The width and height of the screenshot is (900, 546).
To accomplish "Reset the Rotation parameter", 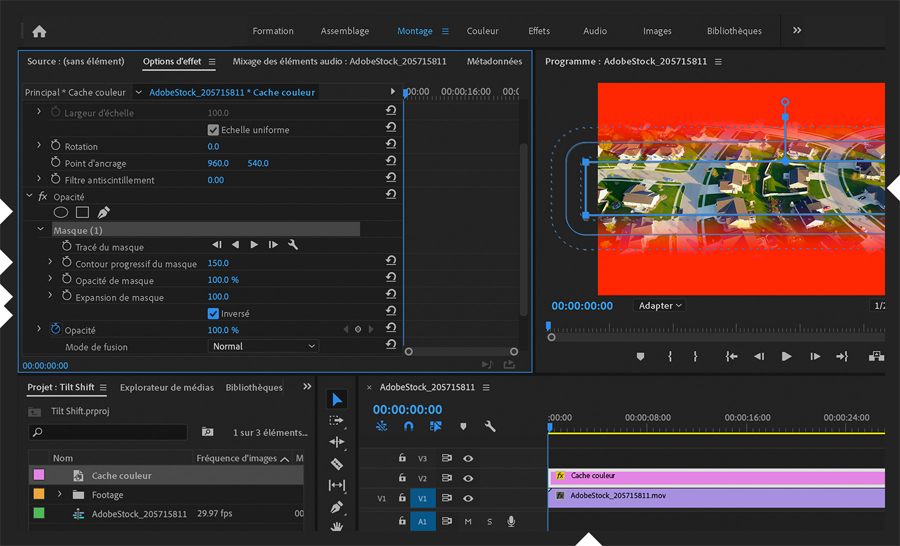I will coord(391,147).
